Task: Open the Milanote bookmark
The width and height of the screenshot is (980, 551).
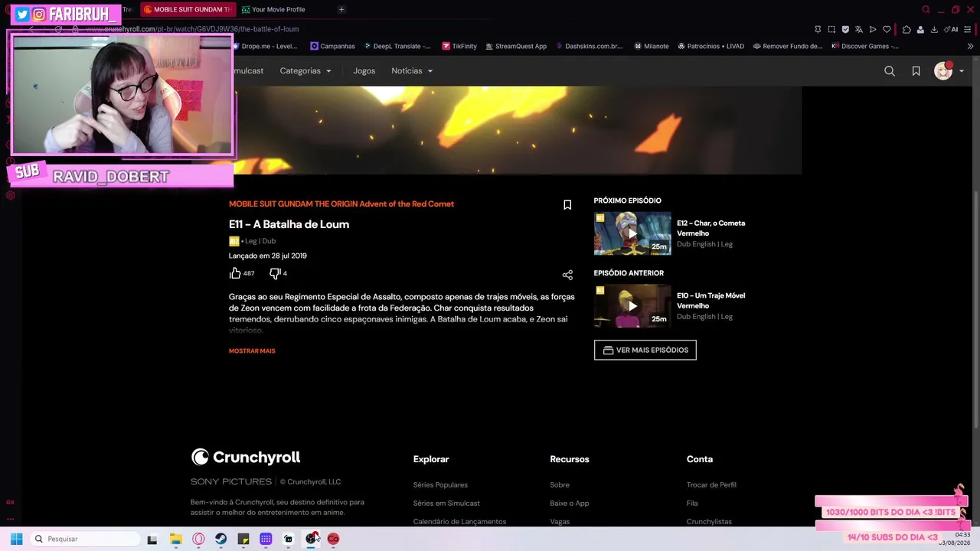Action: pos(652,47)
